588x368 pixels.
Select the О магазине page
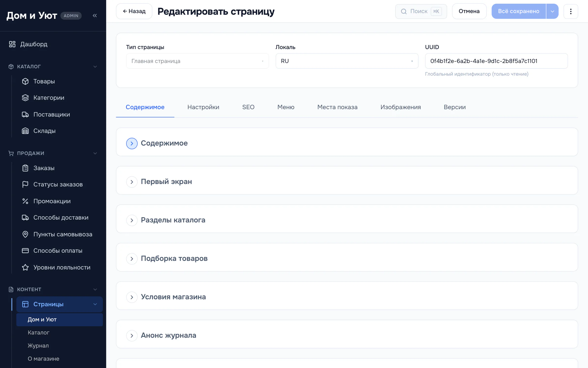[x=60, y=359]
